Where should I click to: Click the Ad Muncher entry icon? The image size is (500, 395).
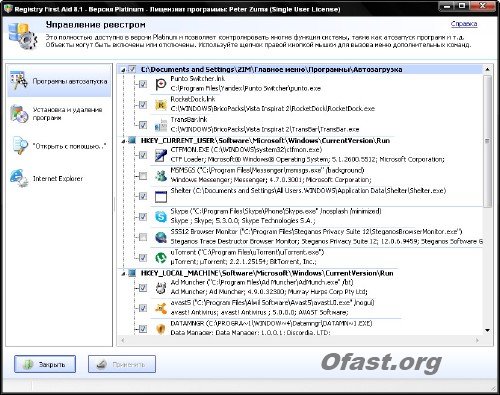[x=161, y=288]
